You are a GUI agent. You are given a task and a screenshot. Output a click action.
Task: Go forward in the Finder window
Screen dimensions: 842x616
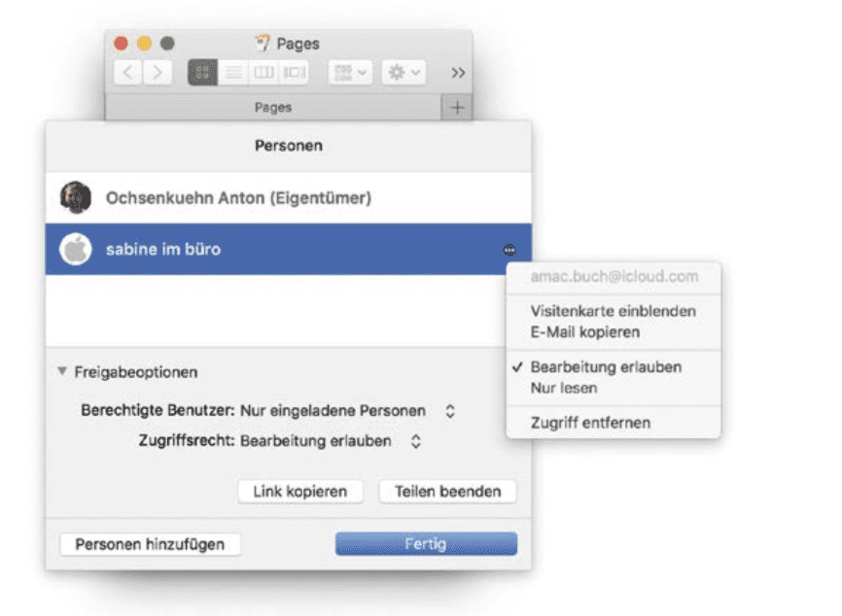158,73
